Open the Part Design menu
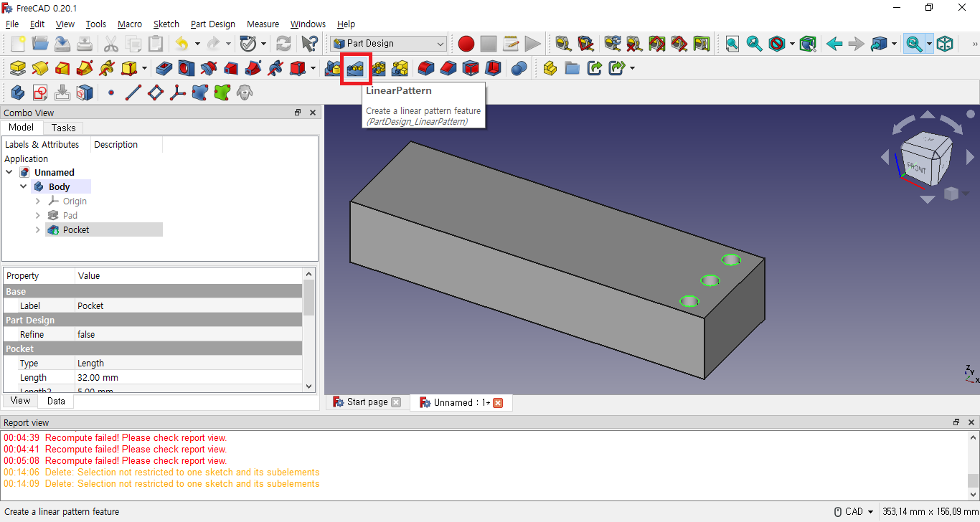 [213, 24]
